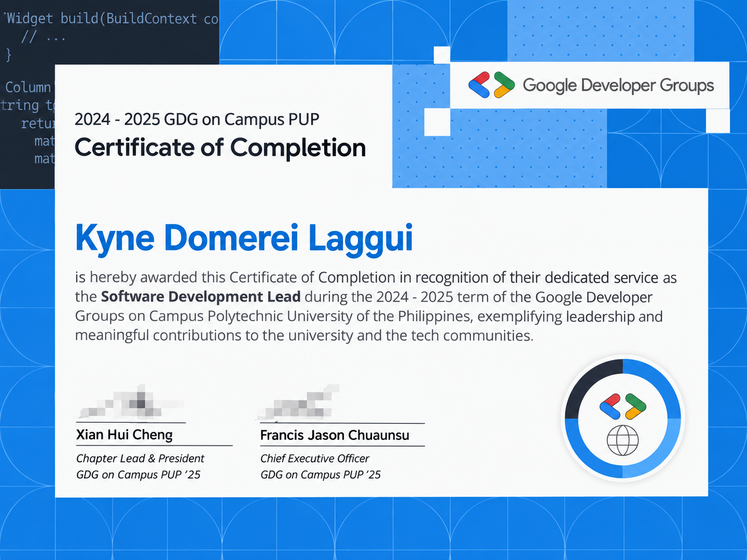
Task: Click the line starting "meaningful contributions to the university"
Action: pyautogui.click(x=304, y=336)
